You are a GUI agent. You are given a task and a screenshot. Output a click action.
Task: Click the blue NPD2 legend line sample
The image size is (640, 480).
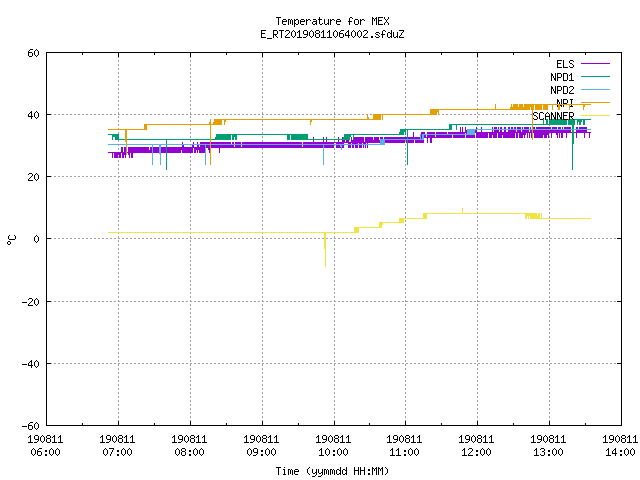pyautogui.click(x=595, y=90)
